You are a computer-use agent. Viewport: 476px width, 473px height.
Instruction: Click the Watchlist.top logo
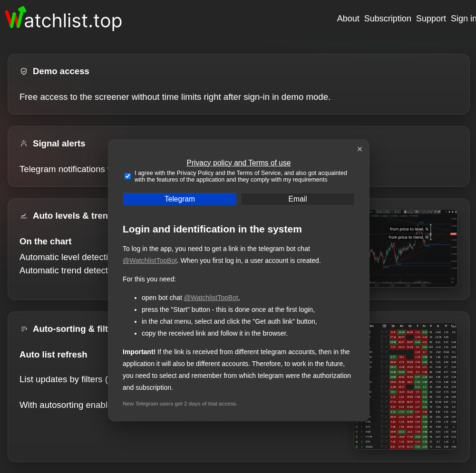click(63, 19)
